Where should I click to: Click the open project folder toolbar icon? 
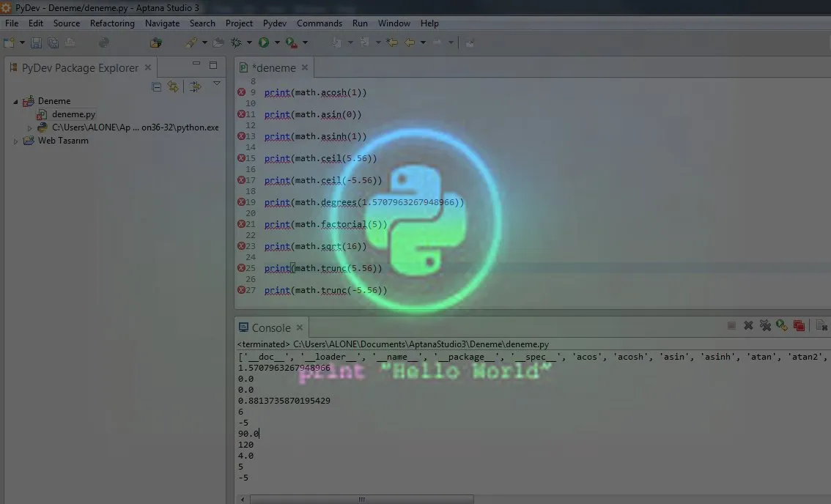click(x=155, y=43)
